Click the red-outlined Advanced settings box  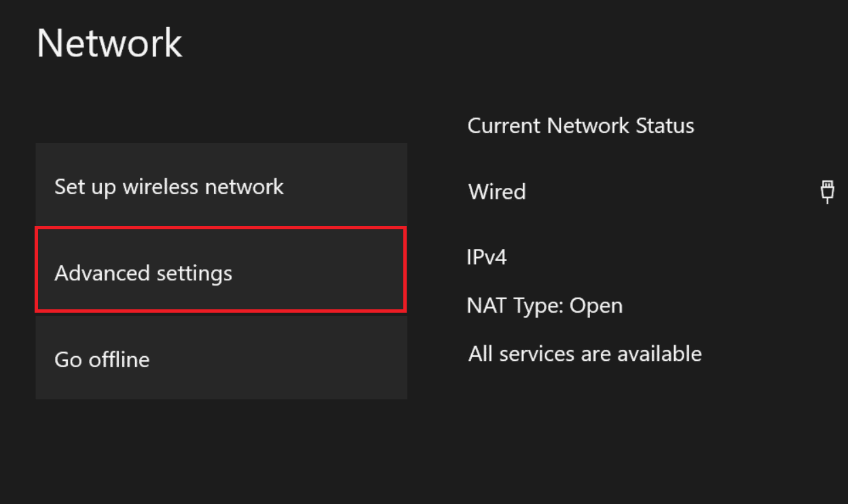[x=221, y=269]
